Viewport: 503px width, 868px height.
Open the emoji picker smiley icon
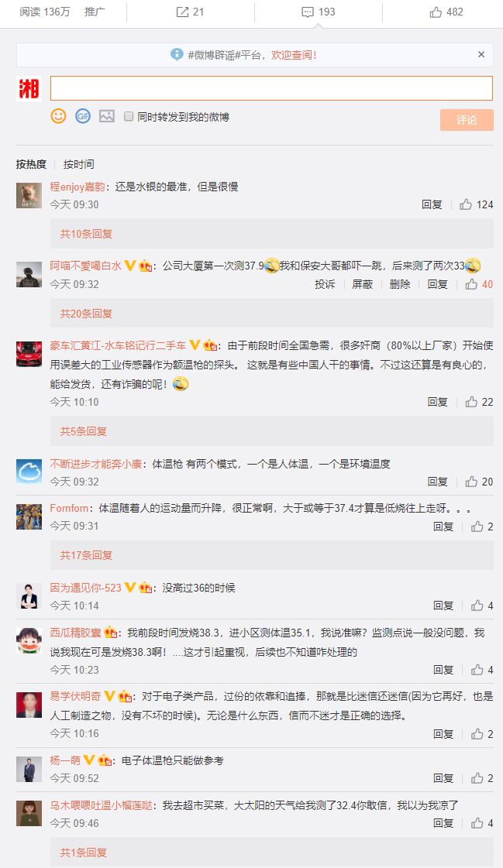click(x=58, y=115)
